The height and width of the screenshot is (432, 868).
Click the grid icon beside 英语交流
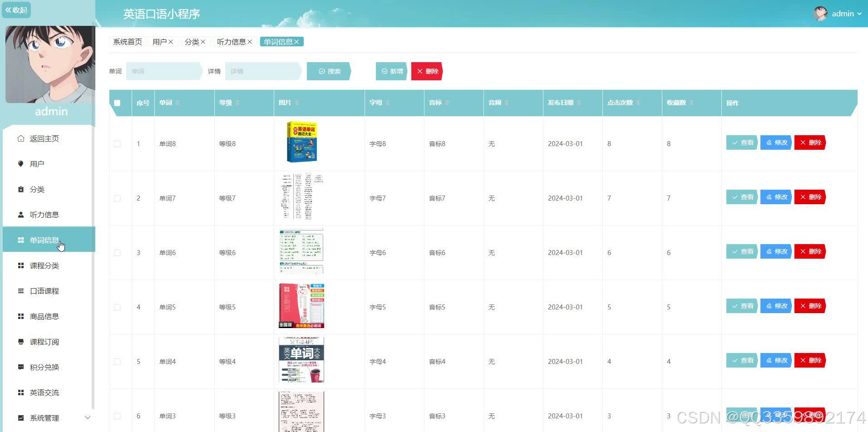(x=20, y=393)
